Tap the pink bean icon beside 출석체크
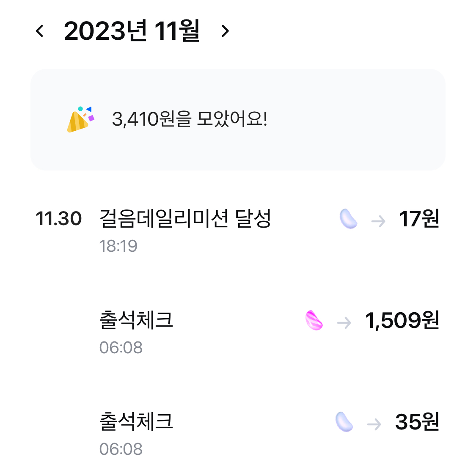 314,321
